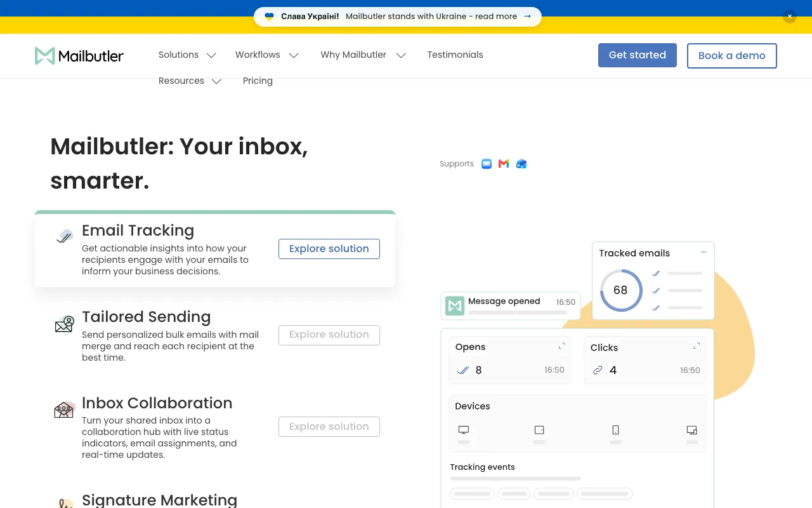The height and width of the screenshot is (508, 812).
Task: Select the Email Tracking heading
Action: tap(138, 231)
